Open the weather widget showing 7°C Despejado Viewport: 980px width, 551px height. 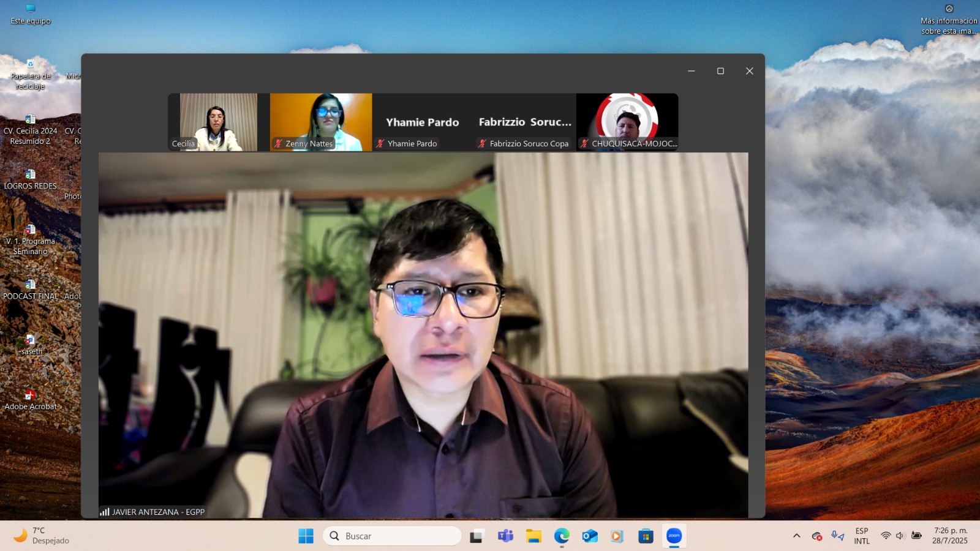[42, 536]
